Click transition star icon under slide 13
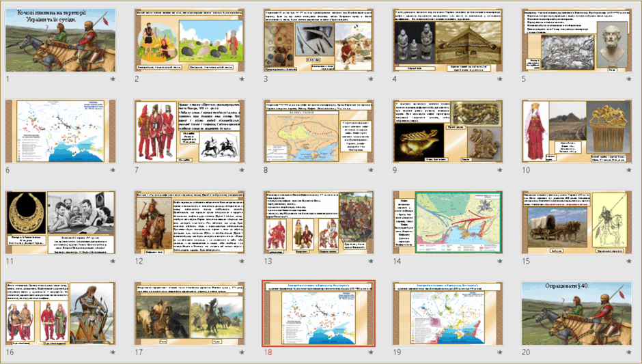The height and width of the screenshot is (364, 642). (x=371, y=262)
